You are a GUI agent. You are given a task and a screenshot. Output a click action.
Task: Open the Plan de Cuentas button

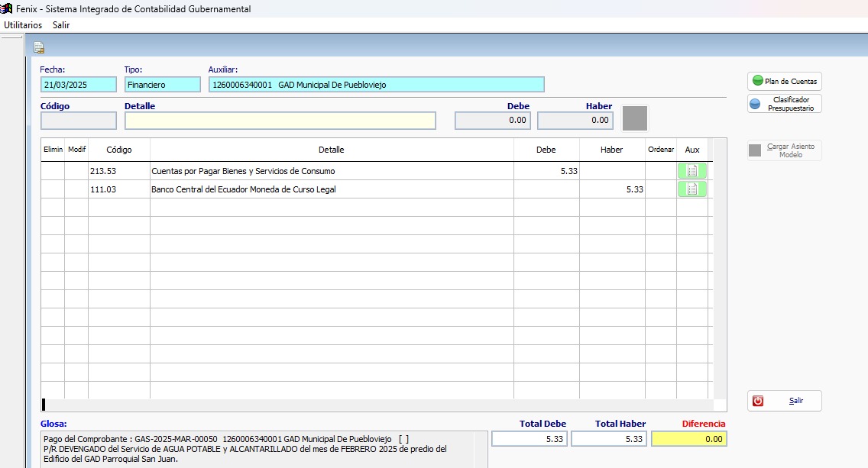tap(784, 81)
